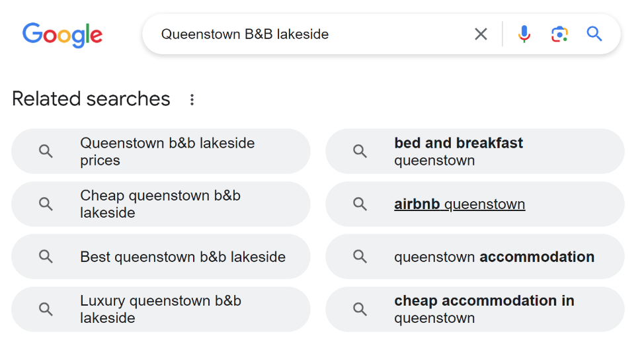
Task: Start voice search with the microphone icon
Action: 524,34
